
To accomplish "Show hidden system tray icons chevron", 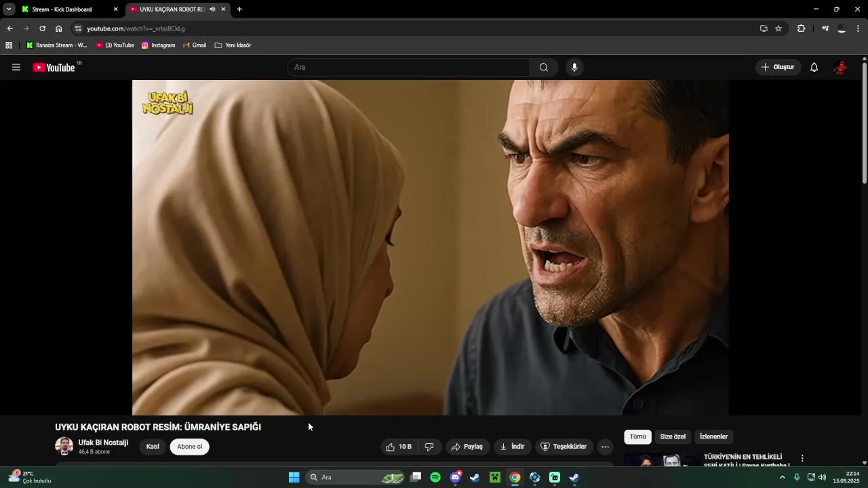I will pyautogui.click(x=782, y=477).
